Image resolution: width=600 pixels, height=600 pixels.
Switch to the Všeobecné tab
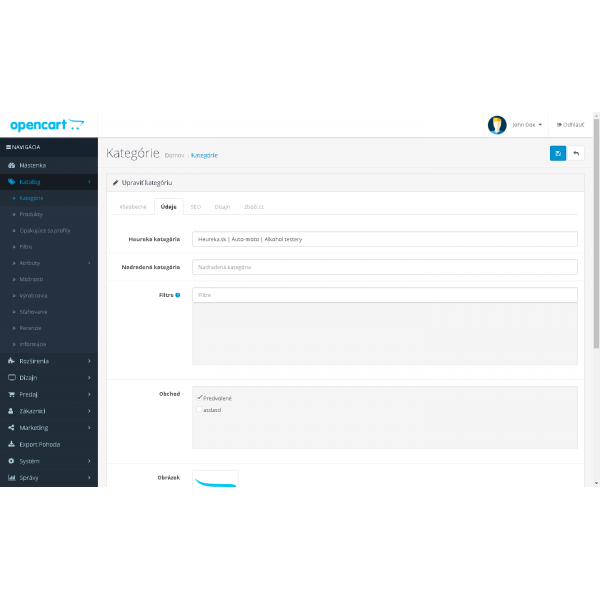click(133, 207)
